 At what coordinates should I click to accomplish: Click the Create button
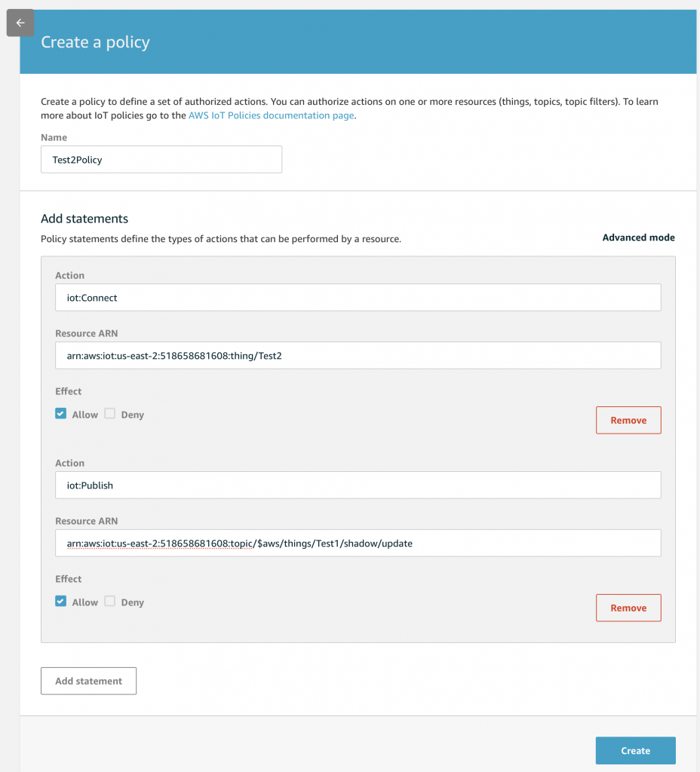(635, 750)
